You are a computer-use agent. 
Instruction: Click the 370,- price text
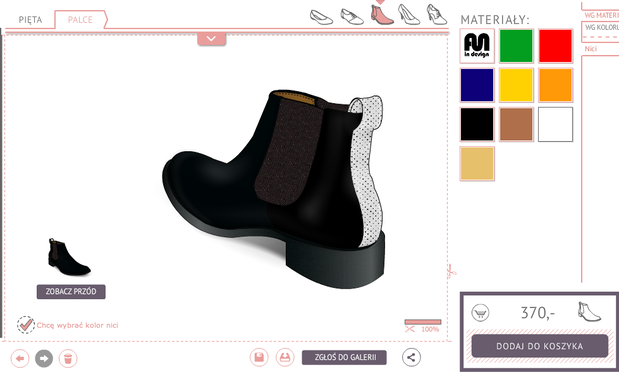[x=538, y=313]
